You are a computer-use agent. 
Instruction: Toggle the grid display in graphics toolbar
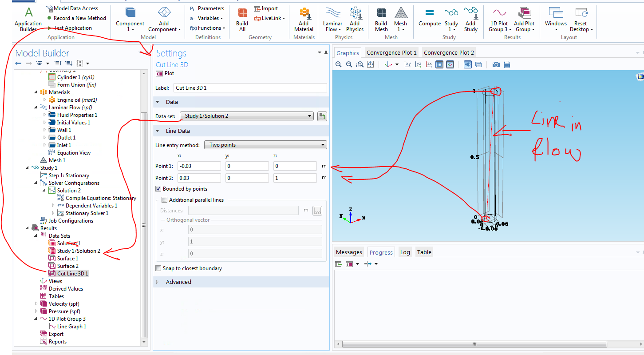[x=439, y=64]
